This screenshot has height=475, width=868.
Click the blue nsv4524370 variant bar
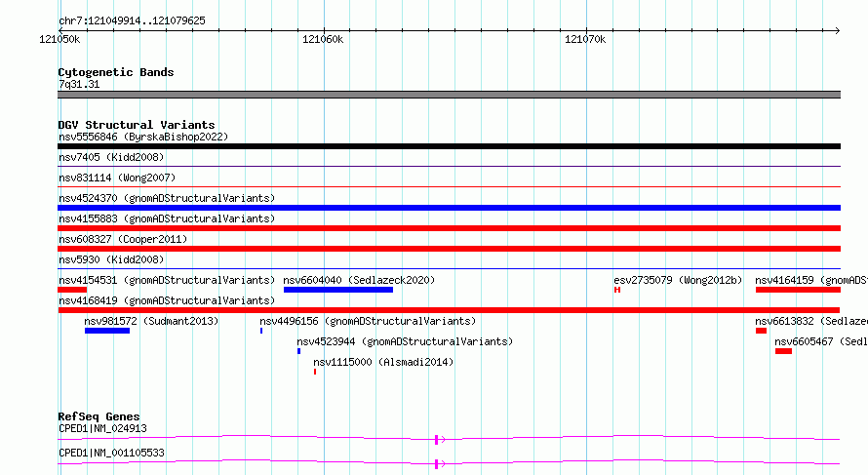(449, 208)
